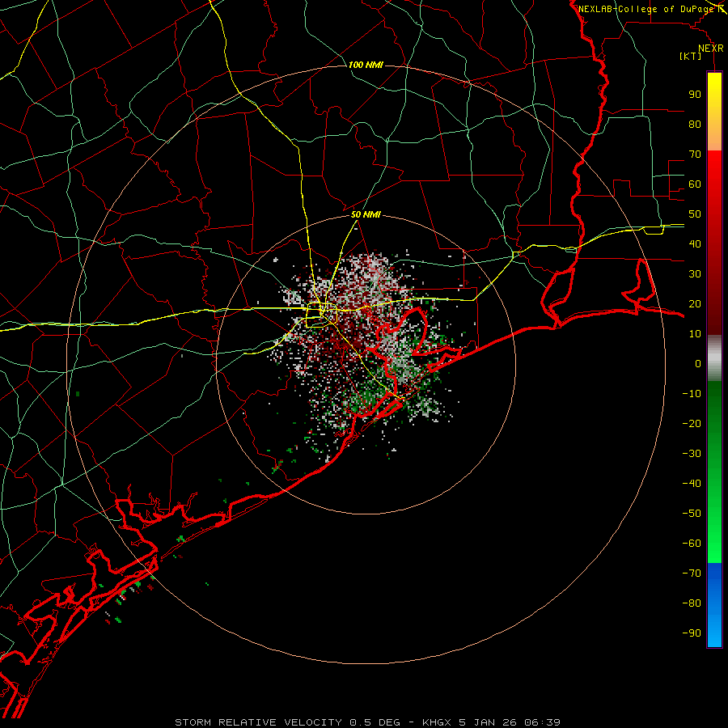Click the "-50" value on velocity scale
The width and height of the screenshot is (728, 728).
[692, 514]
